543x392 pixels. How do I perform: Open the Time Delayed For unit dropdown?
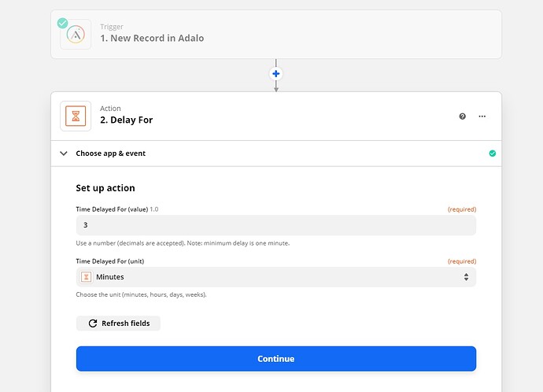[x=275, y=277]
